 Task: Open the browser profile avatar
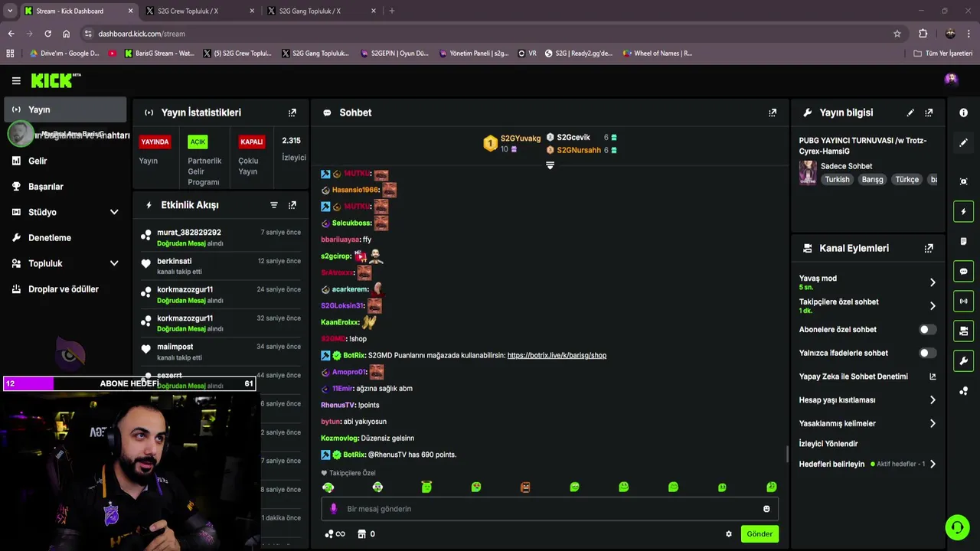950,34
